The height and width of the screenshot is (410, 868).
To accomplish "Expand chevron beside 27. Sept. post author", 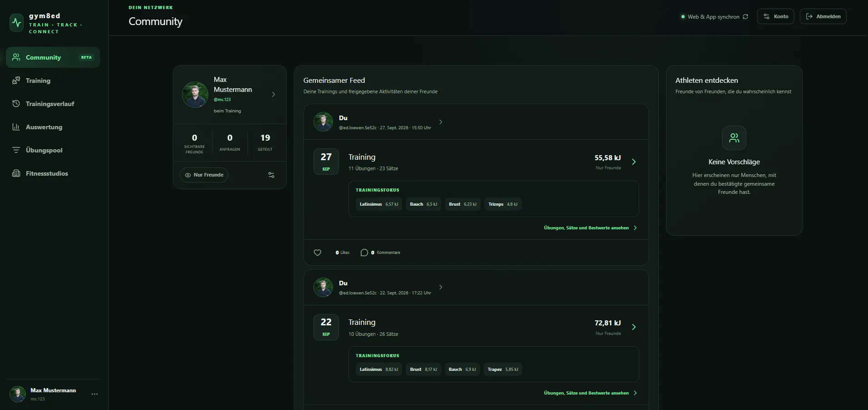I will [x=440, y=122].
